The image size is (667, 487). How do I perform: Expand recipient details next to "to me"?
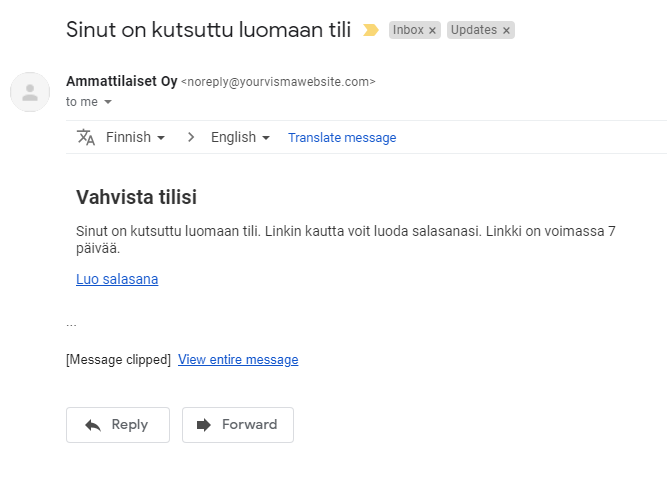point(108,102)
